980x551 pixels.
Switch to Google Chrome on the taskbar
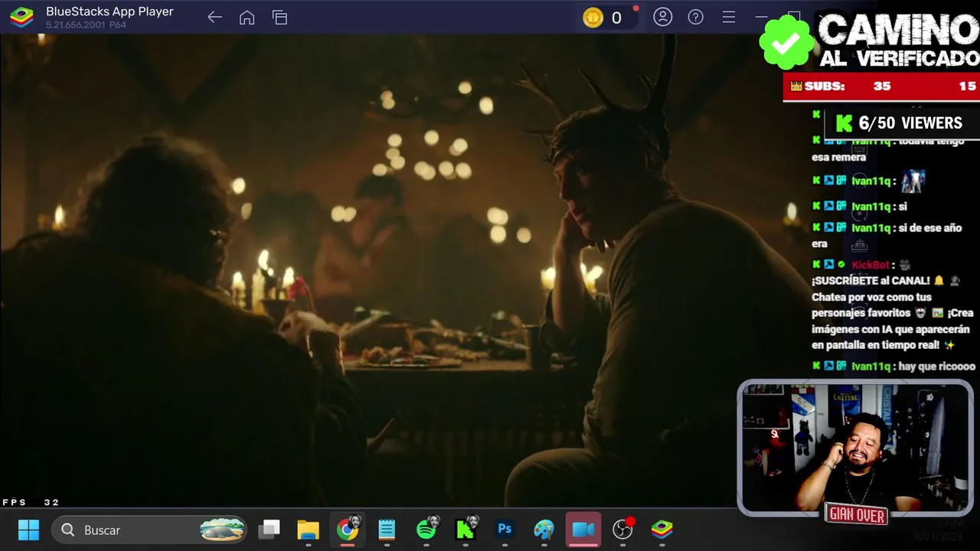click(x=348, y=530)
